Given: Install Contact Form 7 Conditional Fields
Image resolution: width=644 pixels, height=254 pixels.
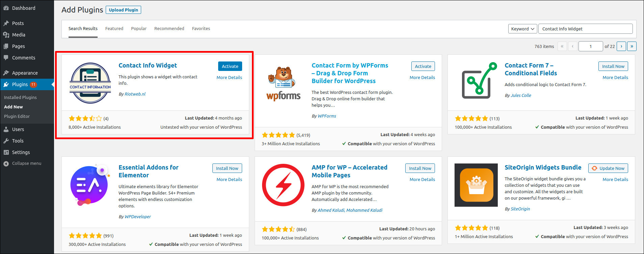Looking at the screenshot, I should point(613,66).
